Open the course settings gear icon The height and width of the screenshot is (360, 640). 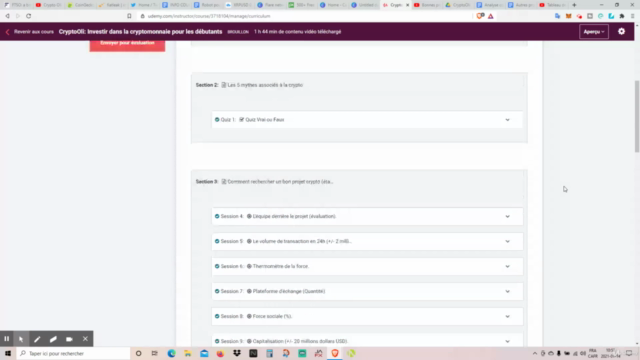tap(621, 31)
